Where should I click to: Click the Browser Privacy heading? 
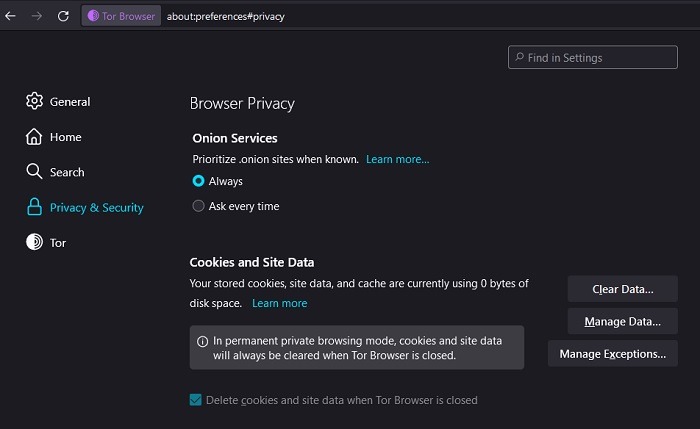(242, 104)
